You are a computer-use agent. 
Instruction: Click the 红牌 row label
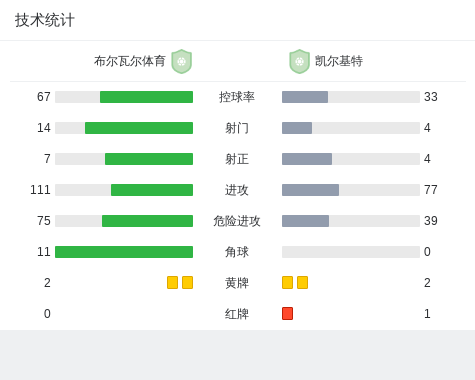point(237,314)
